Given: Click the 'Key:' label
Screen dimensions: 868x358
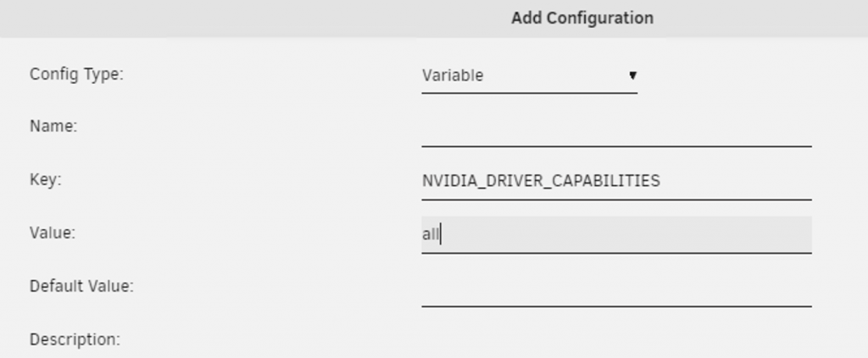Looking at the screenshot, I should pos(47,180).
